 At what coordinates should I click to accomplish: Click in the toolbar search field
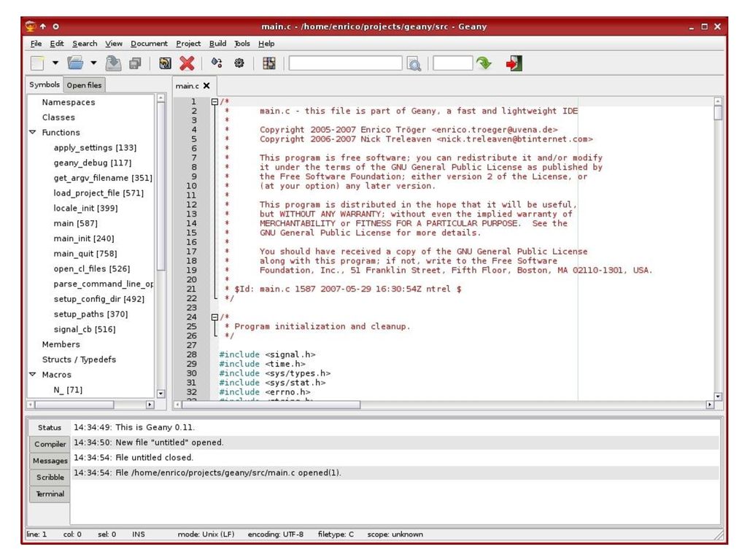345,63
